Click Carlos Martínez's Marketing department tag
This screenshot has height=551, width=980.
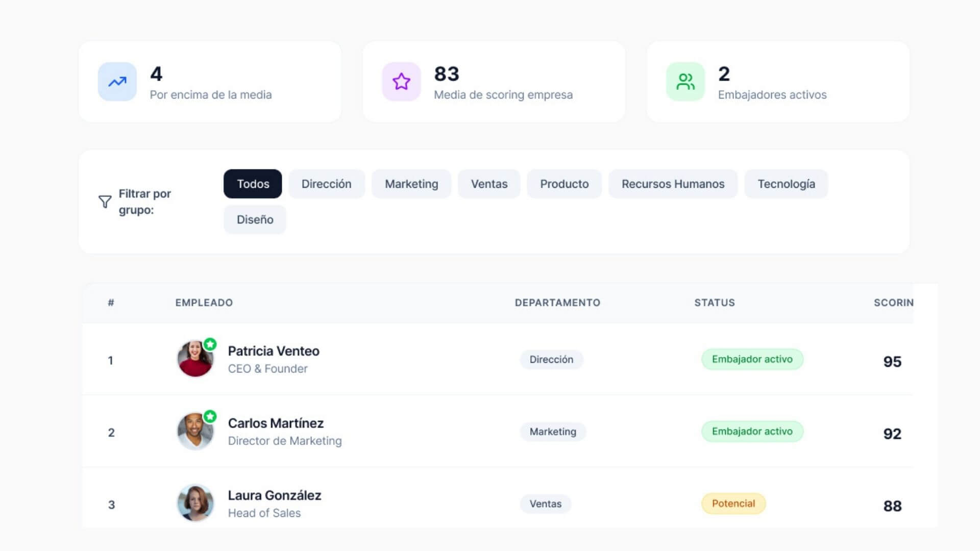(552, 432)
